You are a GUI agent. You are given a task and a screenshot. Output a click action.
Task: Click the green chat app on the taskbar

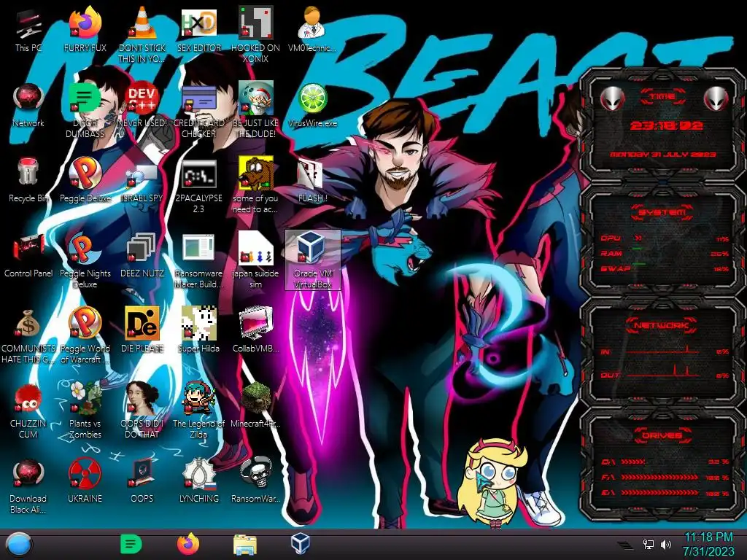(x=131, y=544)
